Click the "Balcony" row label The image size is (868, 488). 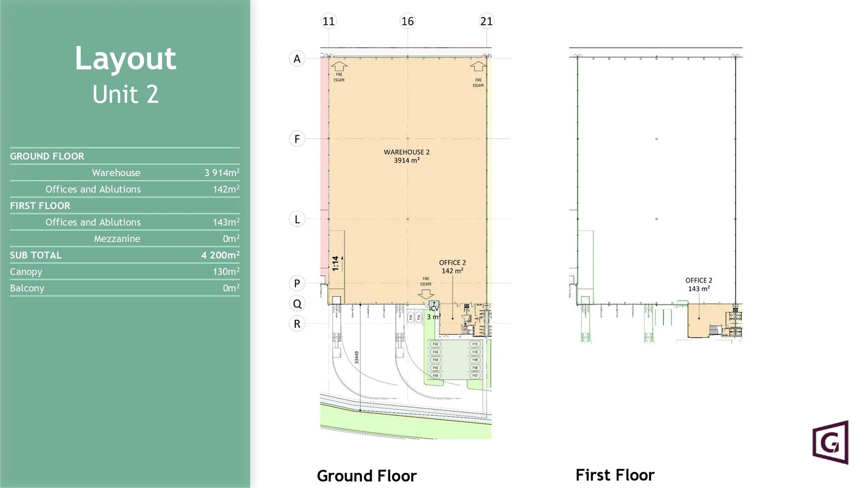point(27,288)
